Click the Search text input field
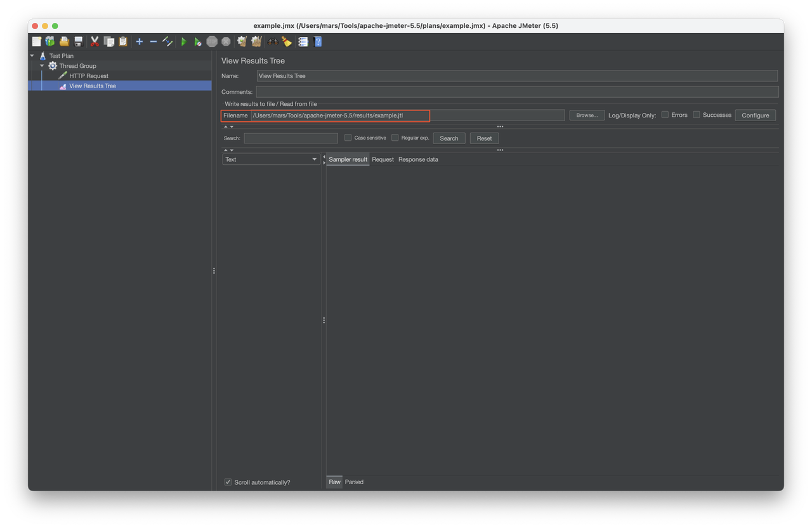 coord(291,138)
